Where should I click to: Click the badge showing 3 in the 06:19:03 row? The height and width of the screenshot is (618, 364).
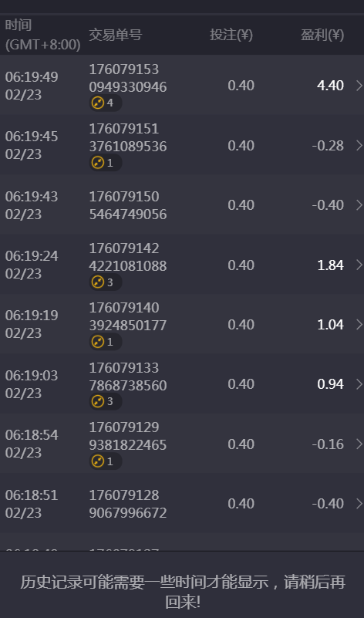[105, 401]
